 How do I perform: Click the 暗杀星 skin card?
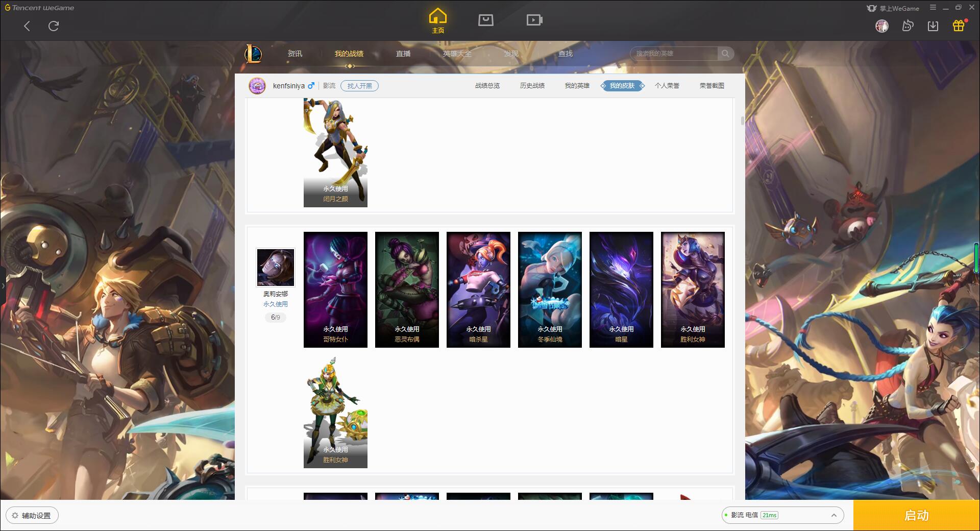coord(478,289)
